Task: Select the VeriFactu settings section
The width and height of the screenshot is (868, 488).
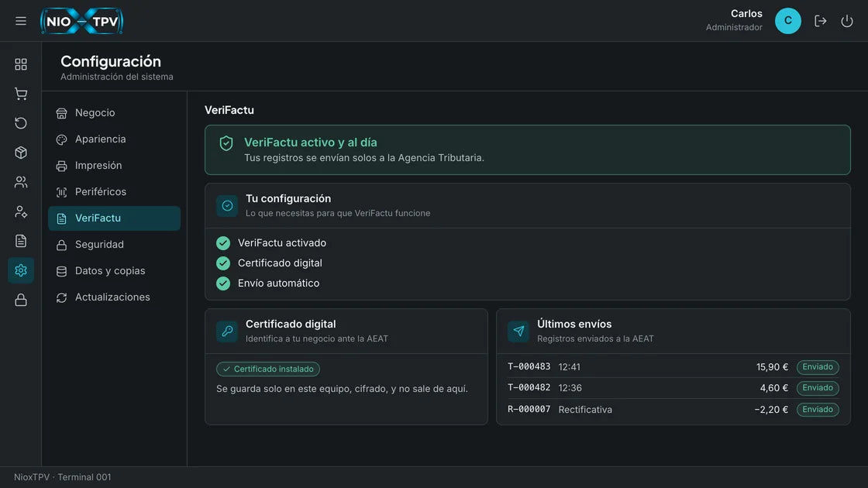Action: [x=114, y=218]
